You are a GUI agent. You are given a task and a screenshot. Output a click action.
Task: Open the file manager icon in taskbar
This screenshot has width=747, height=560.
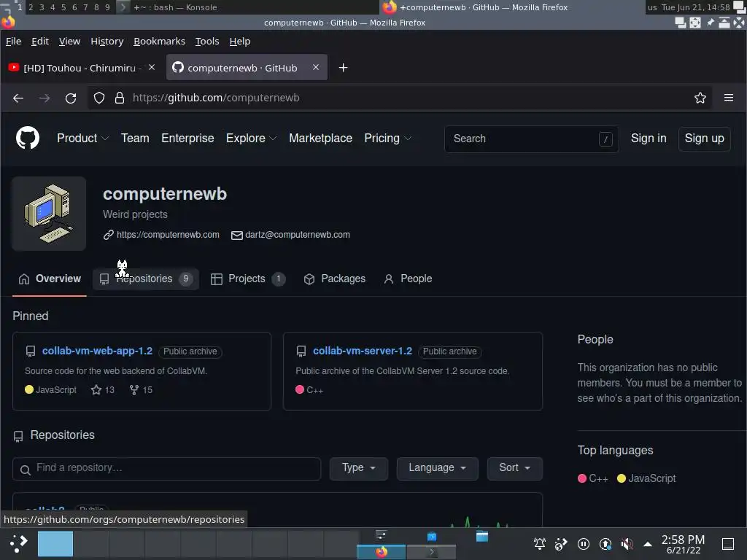pos(482,537)
